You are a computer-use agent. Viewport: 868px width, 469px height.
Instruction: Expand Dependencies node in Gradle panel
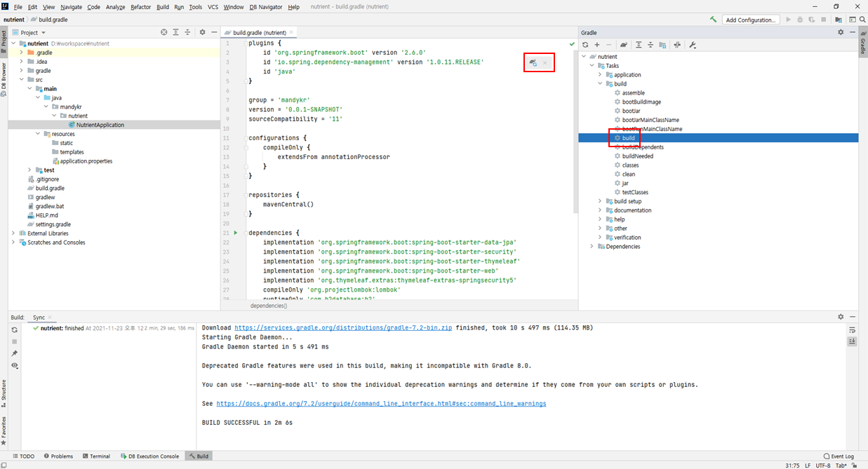pyautogui.click(x=592, y=247)
